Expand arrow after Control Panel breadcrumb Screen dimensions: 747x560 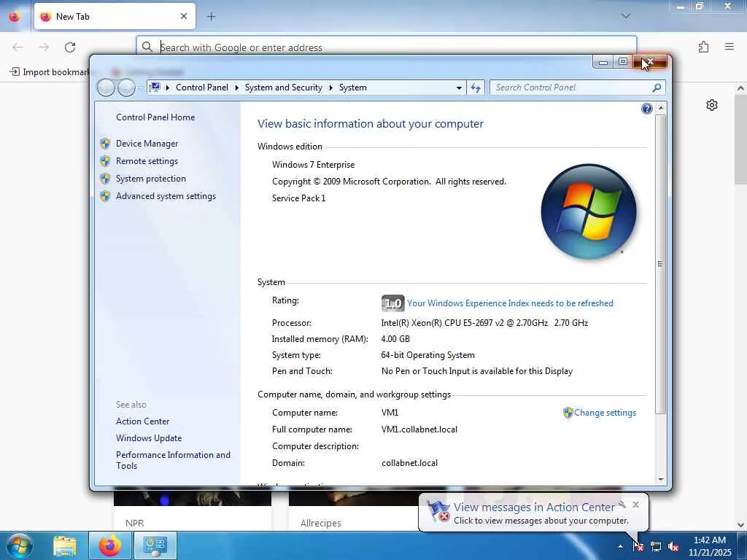click(x=237, y=87)
